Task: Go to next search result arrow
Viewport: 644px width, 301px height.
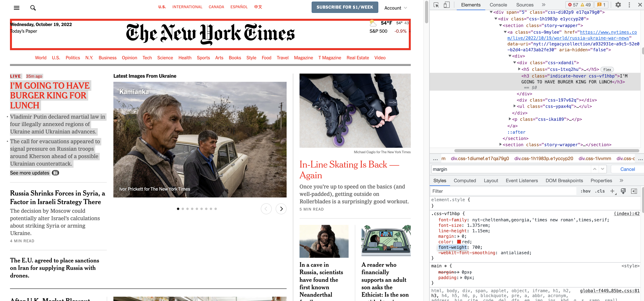Action: 603,169
